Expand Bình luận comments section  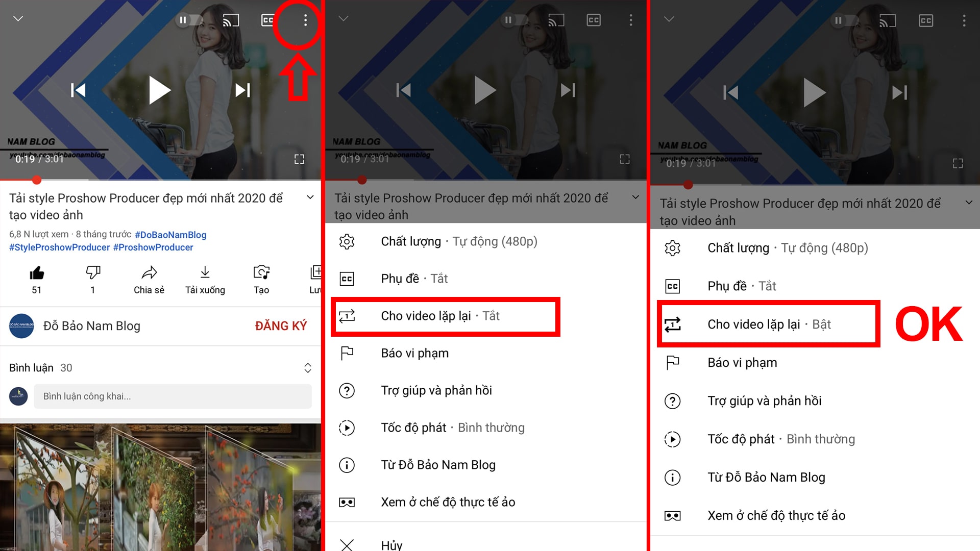[x=308, y=368]
